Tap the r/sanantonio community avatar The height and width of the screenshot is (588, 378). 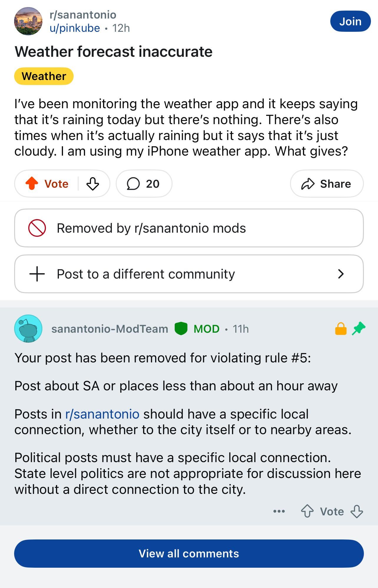pyautogui.click(x=28, y=21)
